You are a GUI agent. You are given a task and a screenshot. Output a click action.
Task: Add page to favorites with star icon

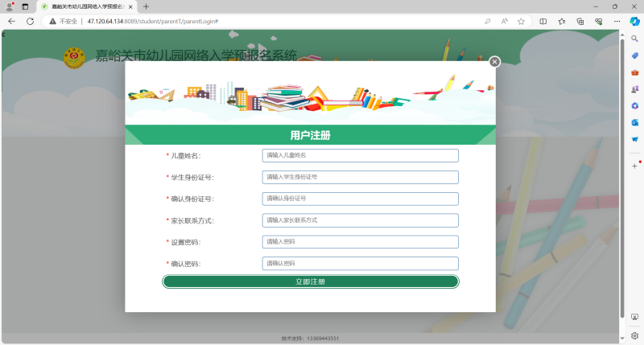tap(522, 21)
